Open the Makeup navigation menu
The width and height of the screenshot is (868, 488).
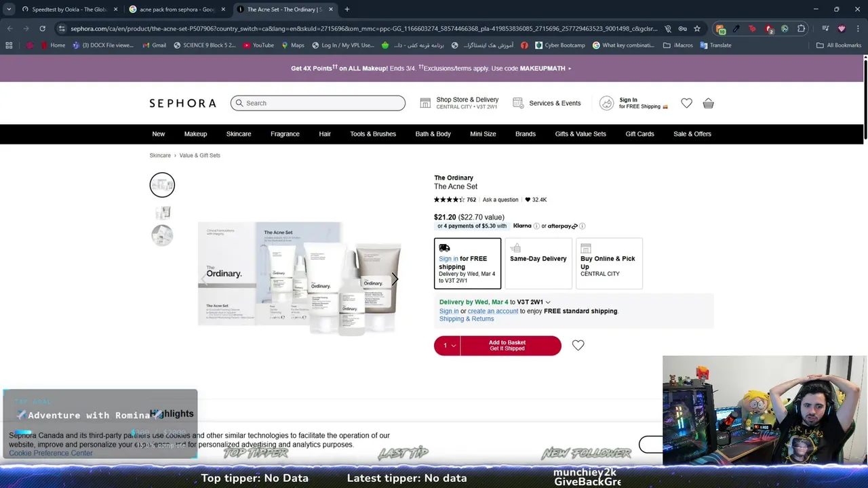click(195, 134)
